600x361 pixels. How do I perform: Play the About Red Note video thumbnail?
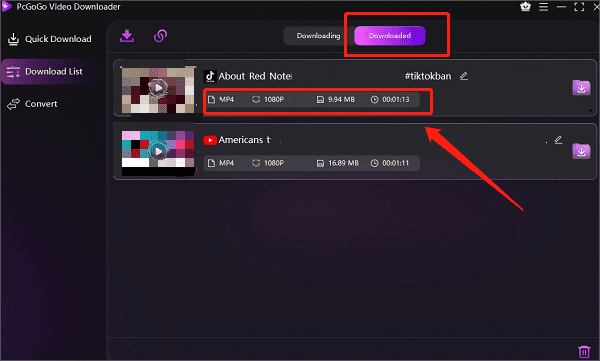pyautogui.click(x=158, y=88)
